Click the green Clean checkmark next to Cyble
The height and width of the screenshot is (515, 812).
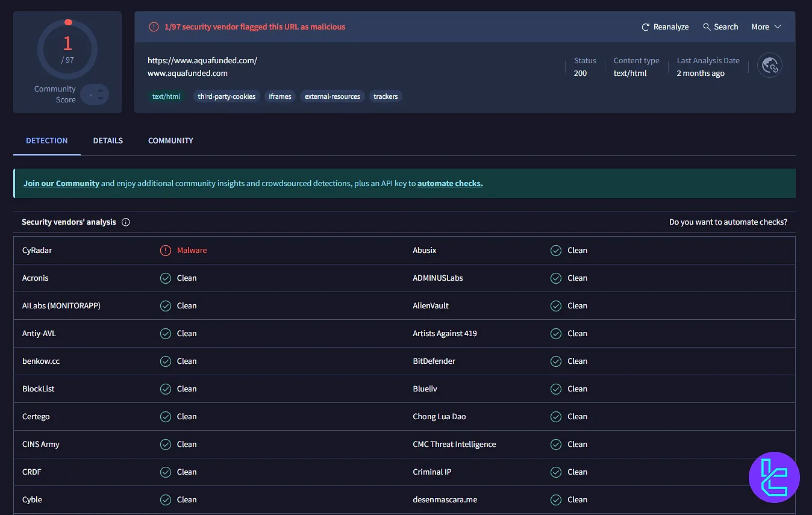166,499
